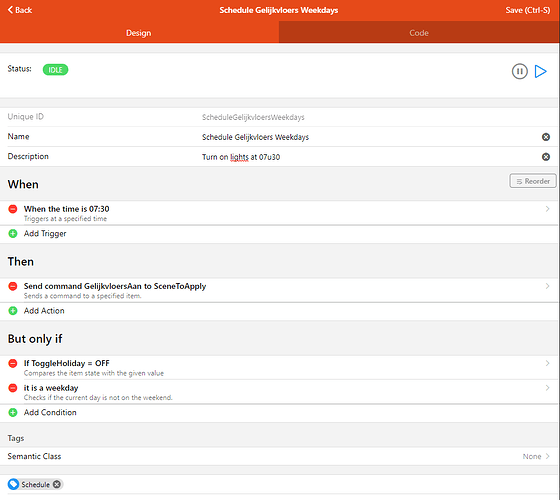Switch to the Code tab
Screen dimensions: 560x500
[419, 32]
